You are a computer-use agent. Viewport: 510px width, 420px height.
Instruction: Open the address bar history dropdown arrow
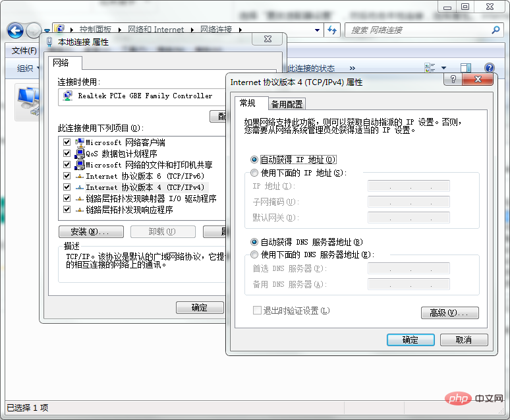point(317,30)
